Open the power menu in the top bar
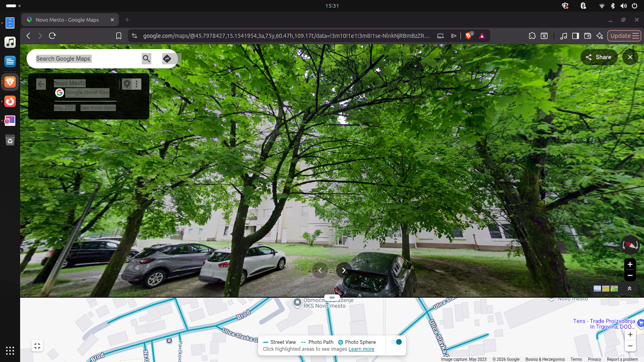The image size is (644, 362). (635, 6)
